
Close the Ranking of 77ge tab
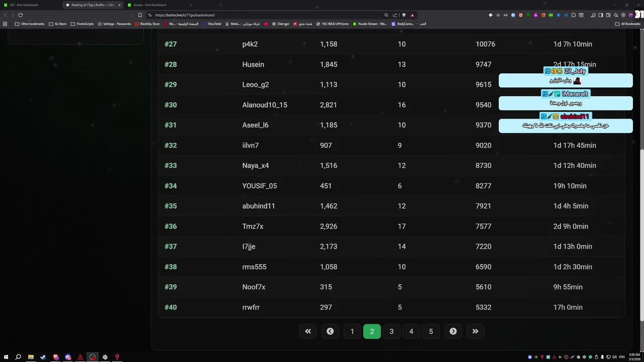[119, 5]
